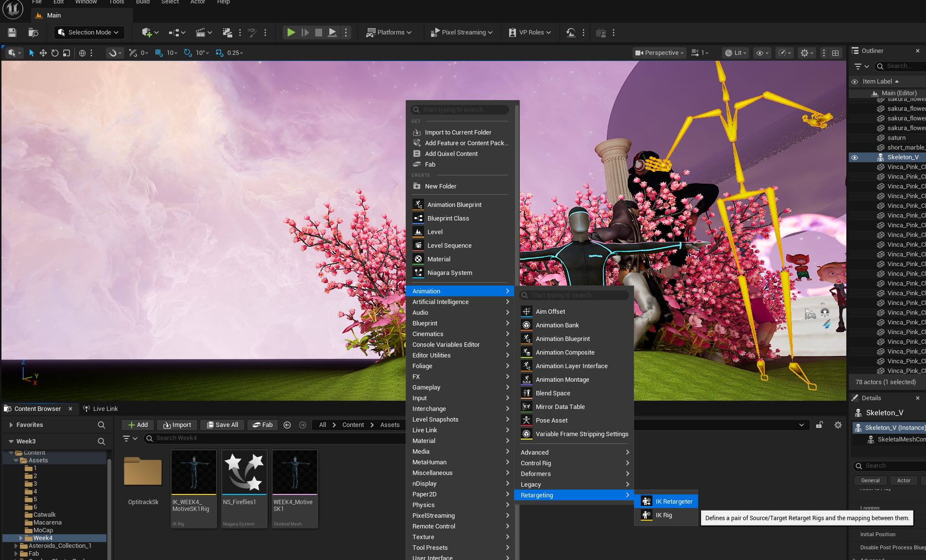Toggle visibility eye for Skeleton_V
Screen dimensions: 926x560
[x=855, y=157]
